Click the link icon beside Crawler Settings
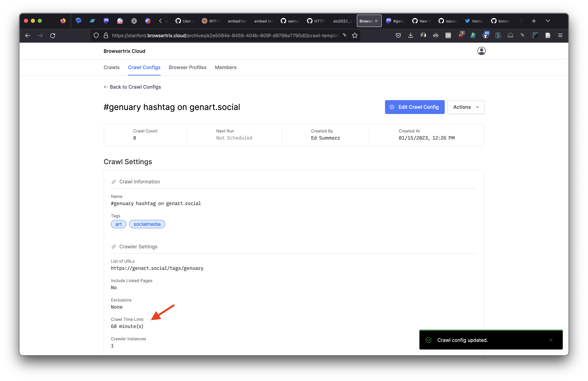This screenshot has width=588, height=381. pos(114,246)
